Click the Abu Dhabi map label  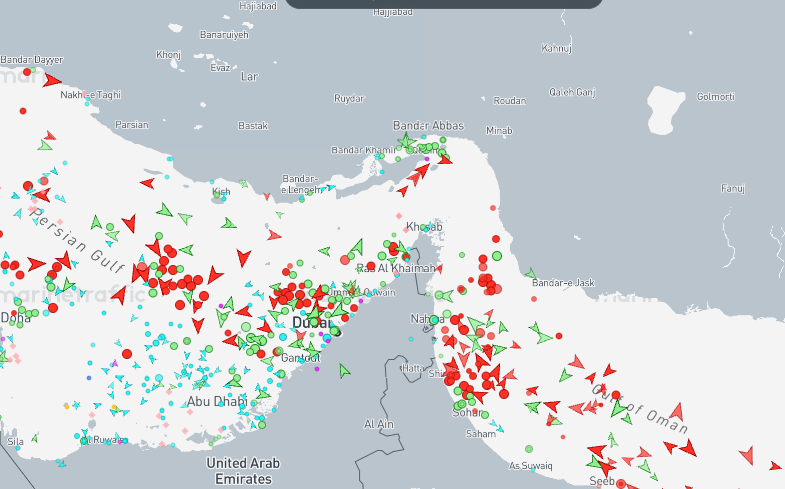coord(216,402)
